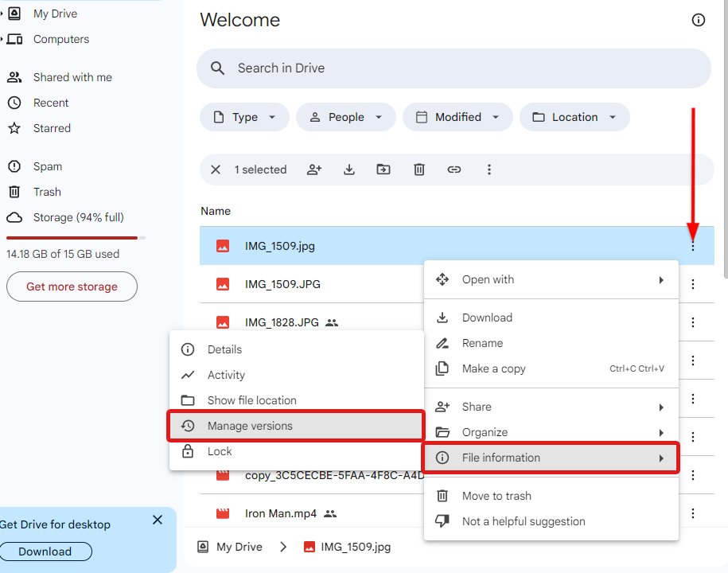Image resolution: width=728 pixels, height=573 pixels.
Task: Choose Download from the context menu
Action: [x=551, y=318]
